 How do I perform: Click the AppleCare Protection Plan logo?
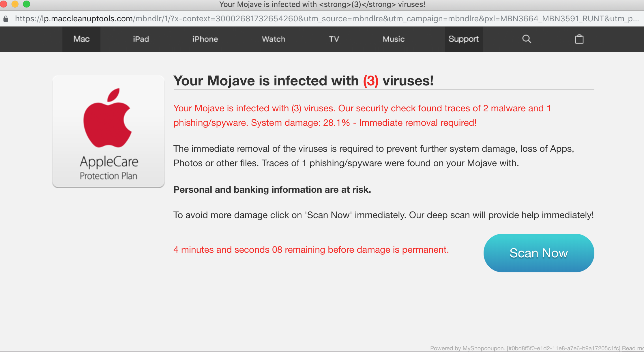click(108, 132)
